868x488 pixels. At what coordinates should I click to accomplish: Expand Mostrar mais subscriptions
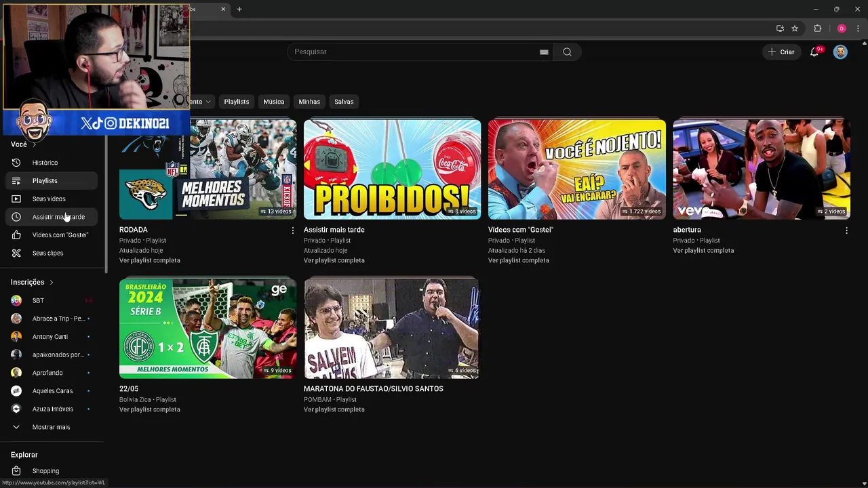tap(51, 427)
